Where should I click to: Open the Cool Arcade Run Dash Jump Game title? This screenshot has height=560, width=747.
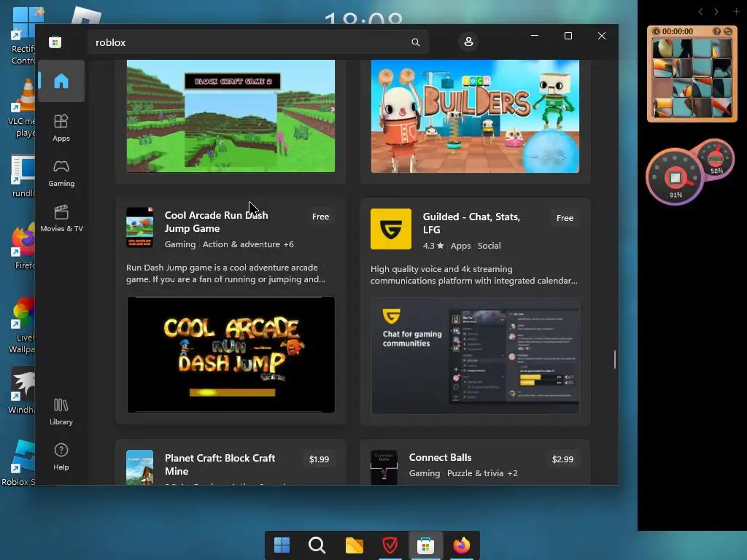pyautogui.click(x=216, y=222)
